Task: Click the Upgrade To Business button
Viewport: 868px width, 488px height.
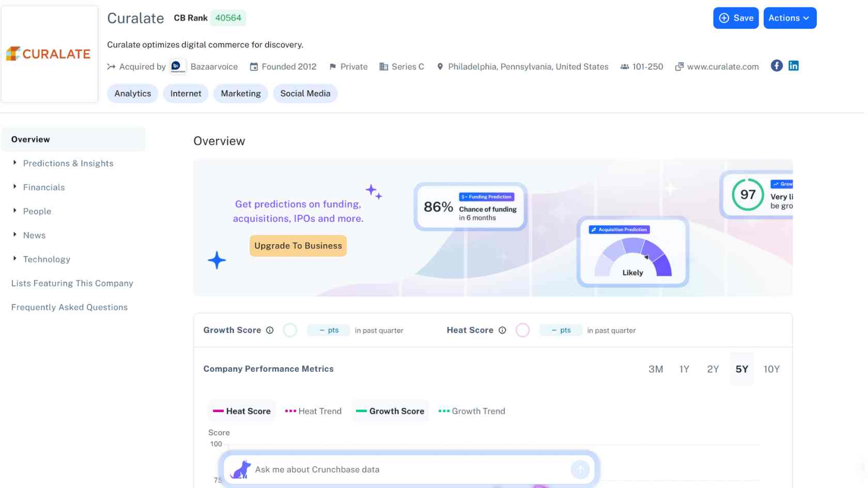Action: (298, 246)
